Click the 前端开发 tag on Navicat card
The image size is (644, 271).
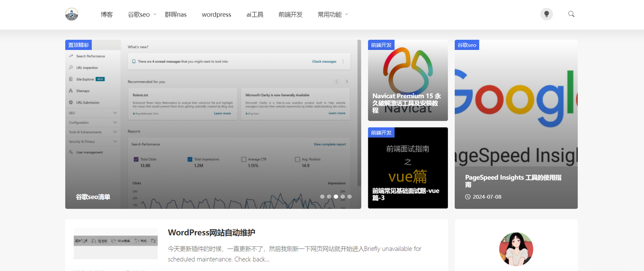coord(381,45)
